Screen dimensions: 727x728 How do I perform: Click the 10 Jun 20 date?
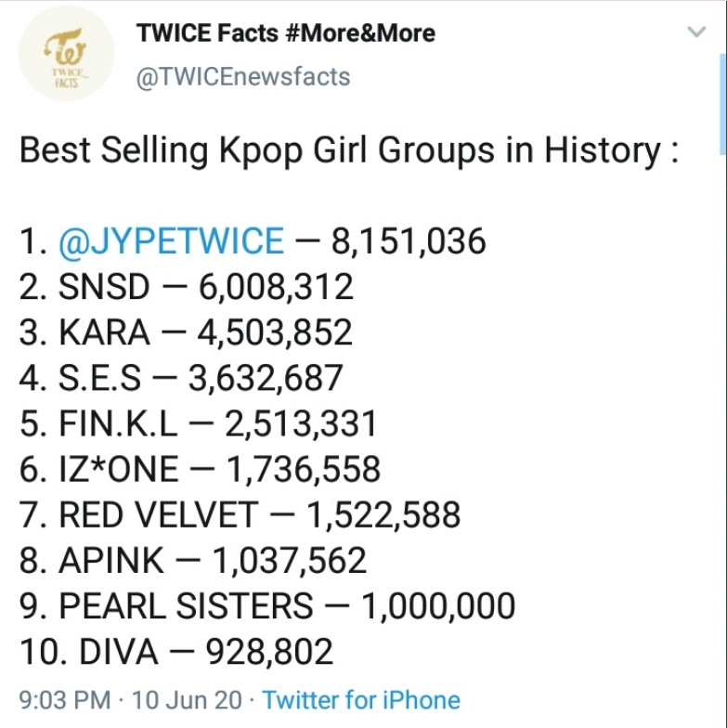pos(189,699)
